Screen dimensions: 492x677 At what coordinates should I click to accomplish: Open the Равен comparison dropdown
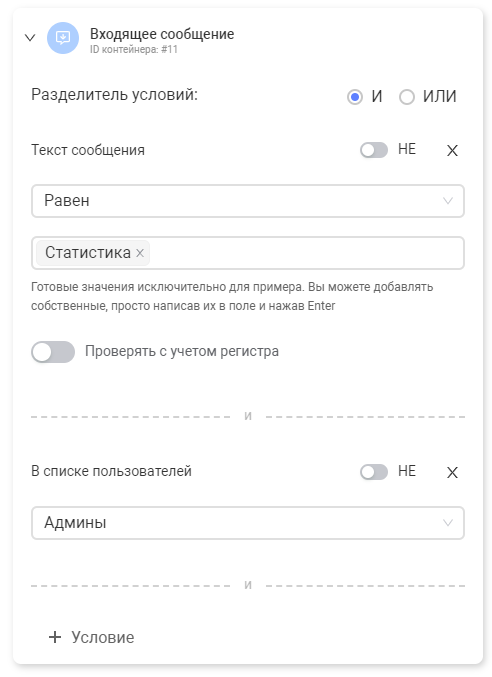[248, 201]
